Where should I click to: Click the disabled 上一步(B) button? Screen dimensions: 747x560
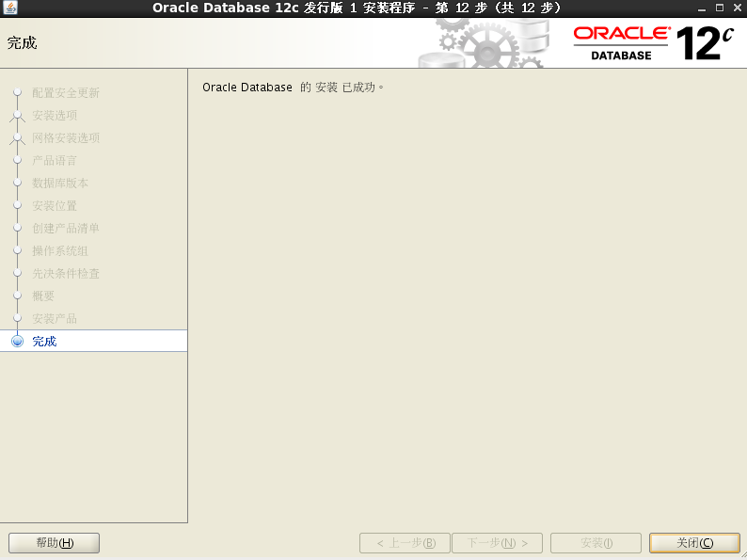[x=405, y=543]
